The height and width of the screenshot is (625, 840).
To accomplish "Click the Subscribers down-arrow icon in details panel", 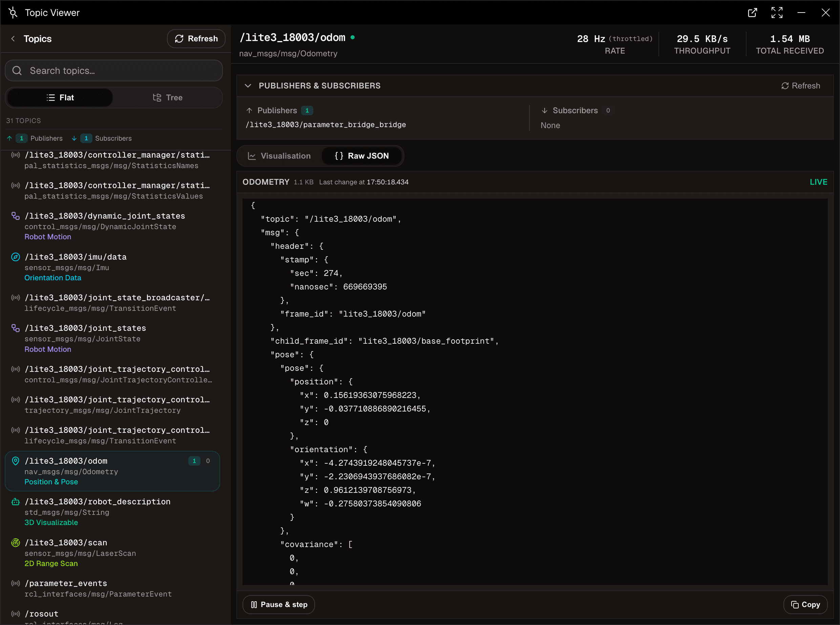I will (544, 110).
